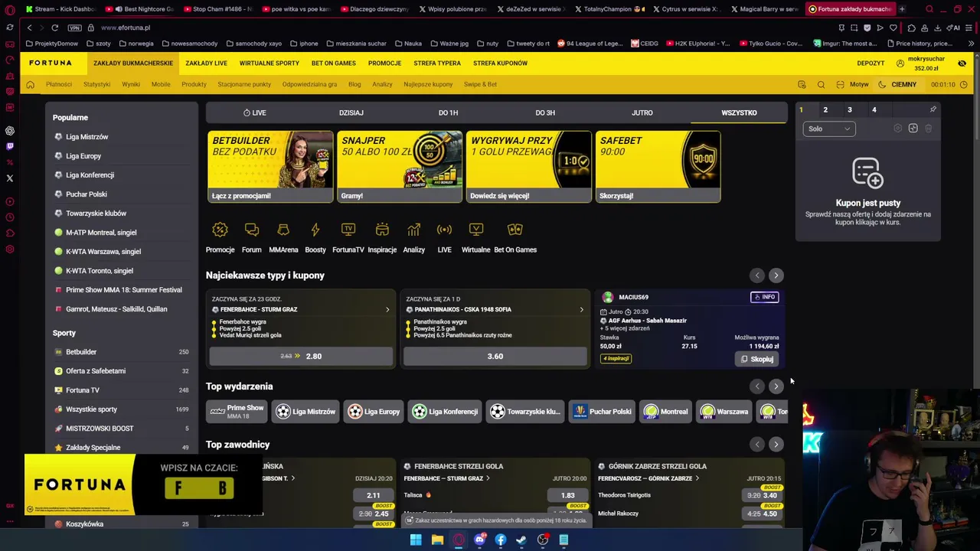The image size is (980, 551).
Task: Open the search magnifier in sub-navigation
Action: (x=821, y=84)
